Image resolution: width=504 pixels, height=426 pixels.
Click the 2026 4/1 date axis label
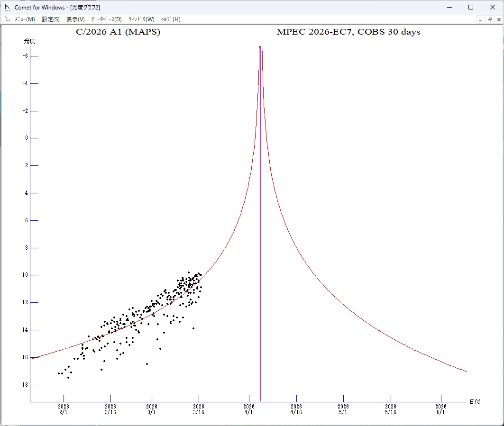(249, 409)
